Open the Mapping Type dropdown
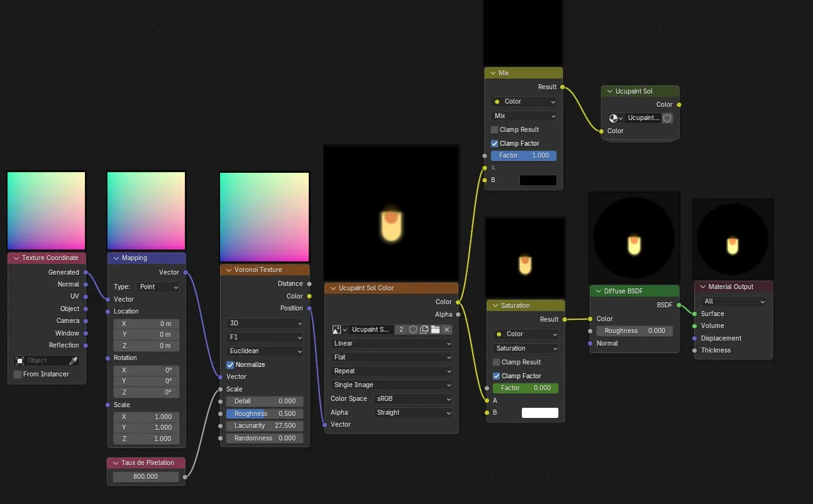 coord(158,287)
